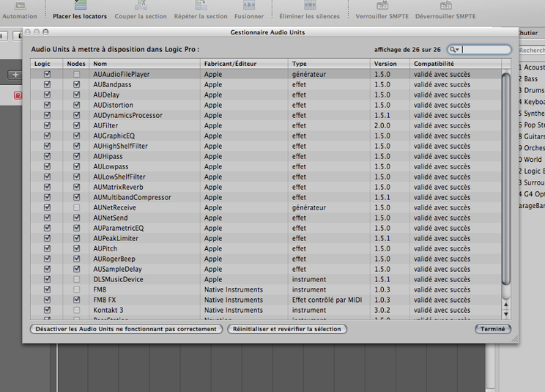Click Réinitialiser et revérifier la sélection
Image resolution: width=545 pixels, height=392 pixels.
pyautogui.click(x=287, y=329)
